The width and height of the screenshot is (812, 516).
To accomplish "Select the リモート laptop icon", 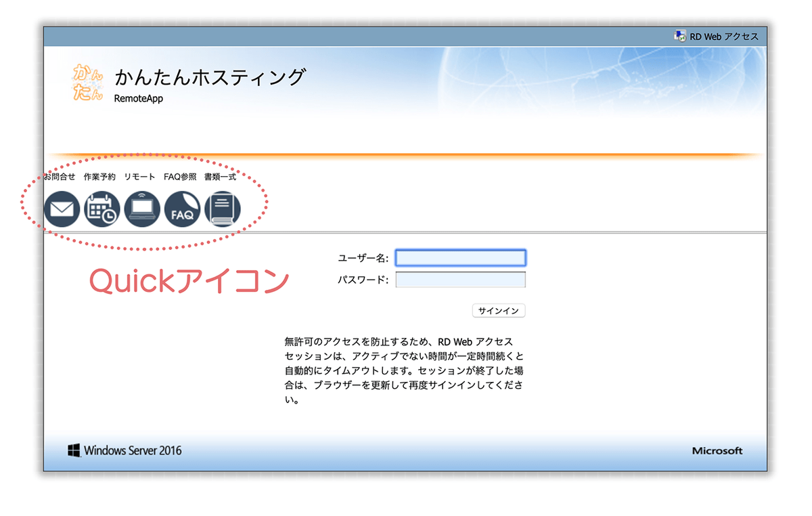I will tap(142, 209).
